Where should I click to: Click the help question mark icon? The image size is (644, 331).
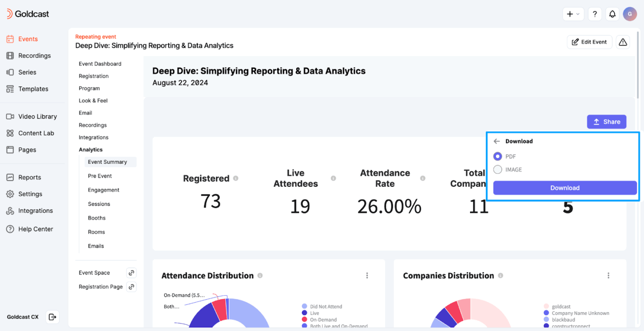coord(595,14)
